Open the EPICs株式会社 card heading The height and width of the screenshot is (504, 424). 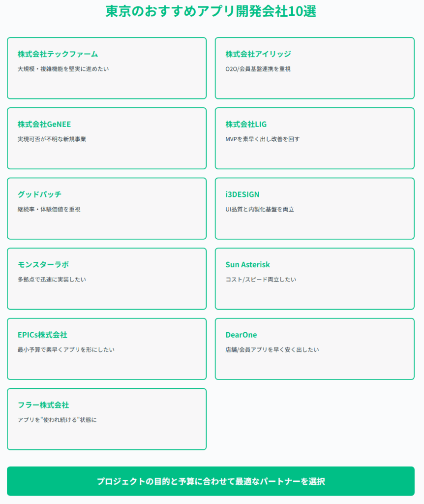pyautogui.click(x=42, y=335)
